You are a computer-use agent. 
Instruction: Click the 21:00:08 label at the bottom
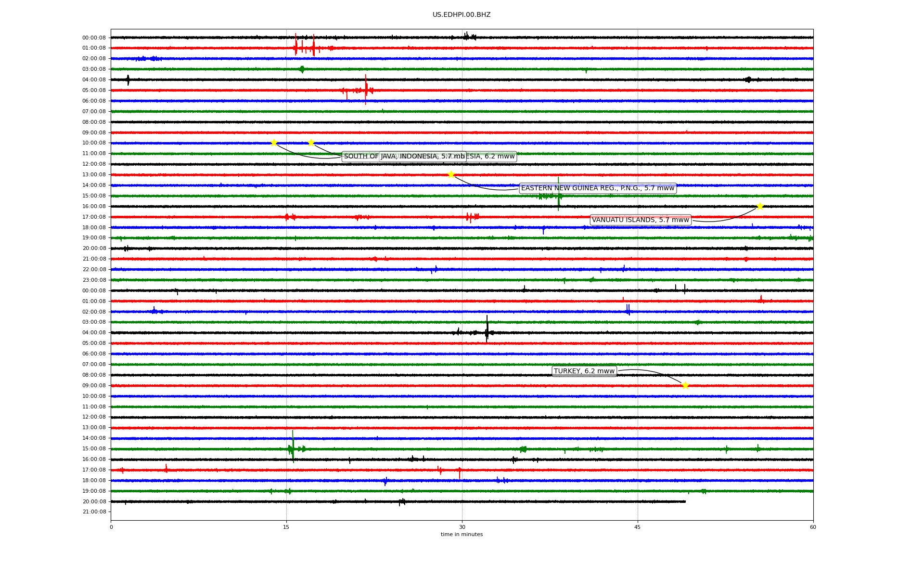pyautogui.click(x=94, y=512)
